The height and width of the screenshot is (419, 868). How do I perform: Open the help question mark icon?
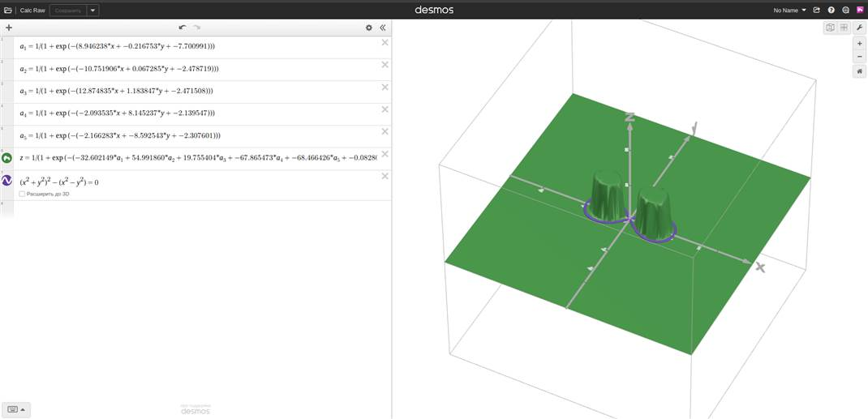(831, 10)
